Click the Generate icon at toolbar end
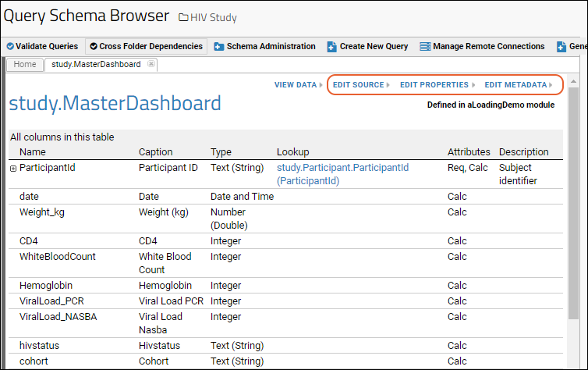Viewport: 588px width, 370px height. pos(561,47)
